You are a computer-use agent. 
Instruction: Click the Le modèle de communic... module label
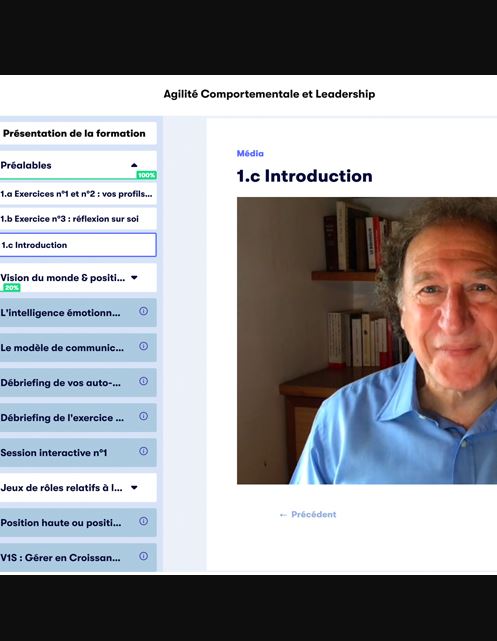pyautogui.click(x=62, y=348)
